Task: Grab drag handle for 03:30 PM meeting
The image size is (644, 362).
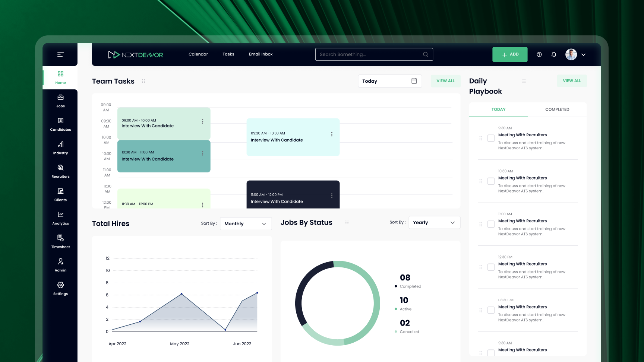Action: point(481,310)
